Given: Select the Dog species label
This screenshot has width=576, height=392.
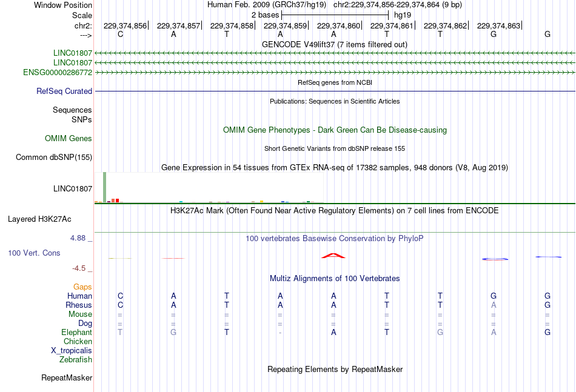Looking at the screenshot, I should pos(85,324).
